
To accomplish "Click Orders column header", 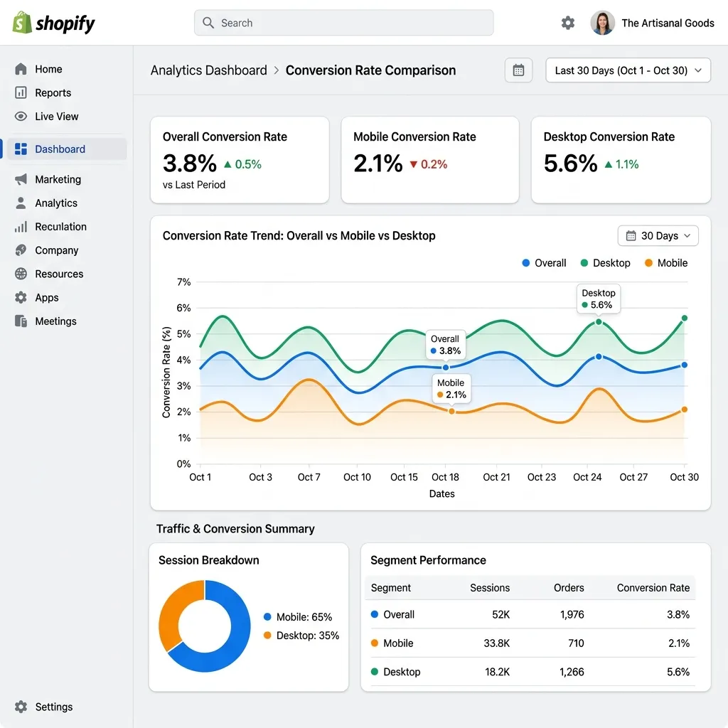I will 569,588.
